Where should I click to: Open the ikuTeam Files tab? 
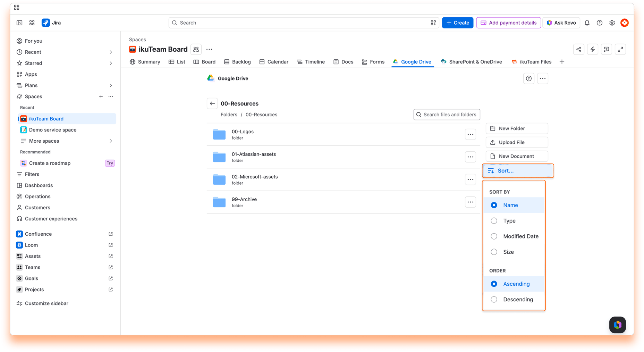(532, 62)
